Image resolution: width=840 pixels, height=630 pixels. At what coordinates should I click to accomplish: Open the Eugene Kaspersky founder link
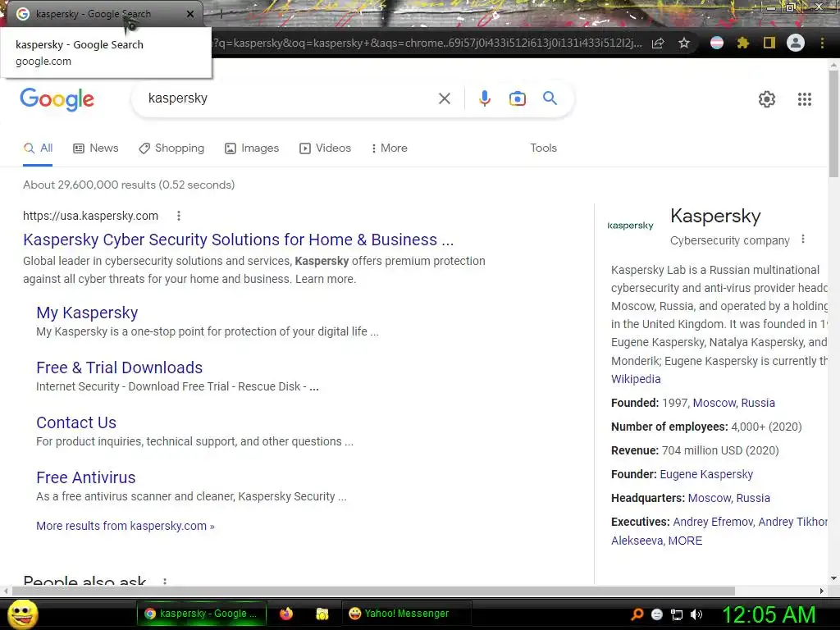[706, 474]
